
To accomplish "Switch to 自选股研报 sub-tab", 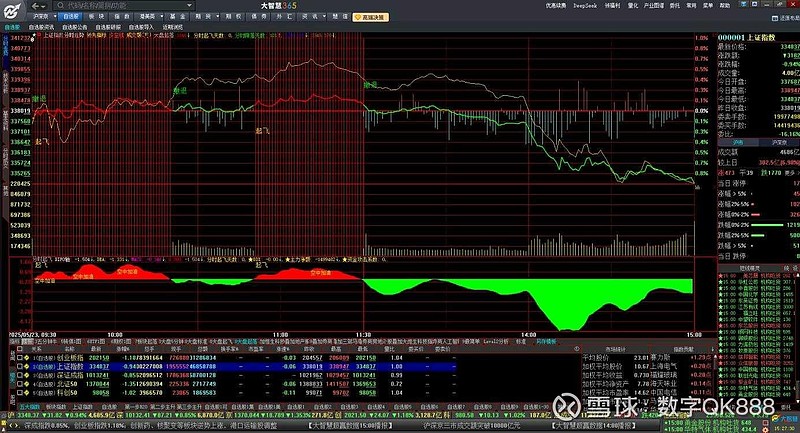I will point(108,27).
